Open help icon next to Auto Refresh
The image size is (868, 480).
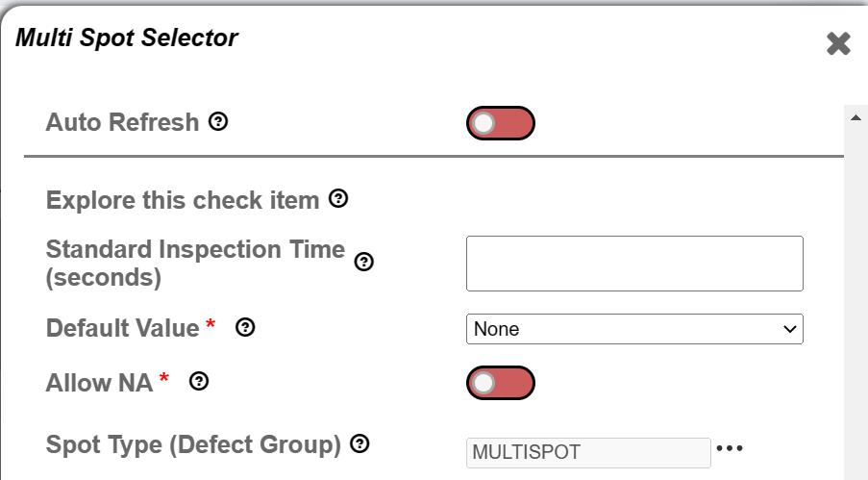(x=218, y=121)
